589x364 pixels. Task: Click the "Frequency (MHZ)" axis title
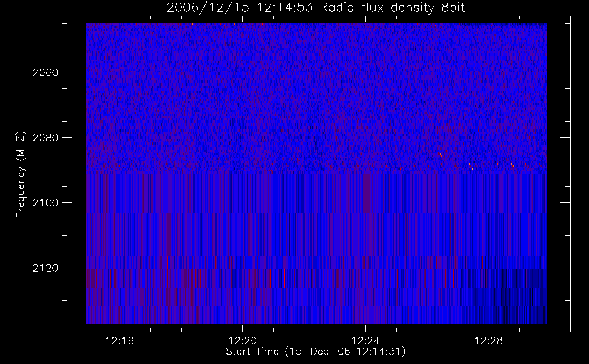point(21,175)
